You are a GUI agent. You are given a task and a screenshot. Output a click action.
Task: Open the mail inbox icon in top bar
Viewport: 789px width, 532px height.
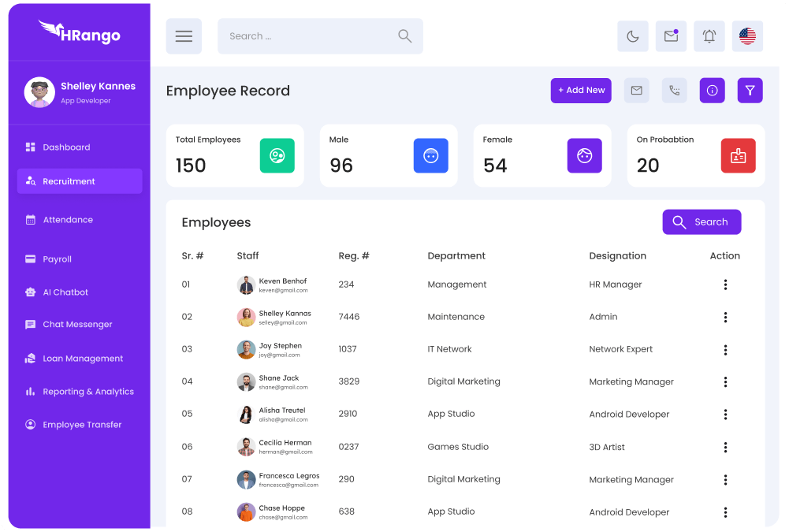(671, 36)
